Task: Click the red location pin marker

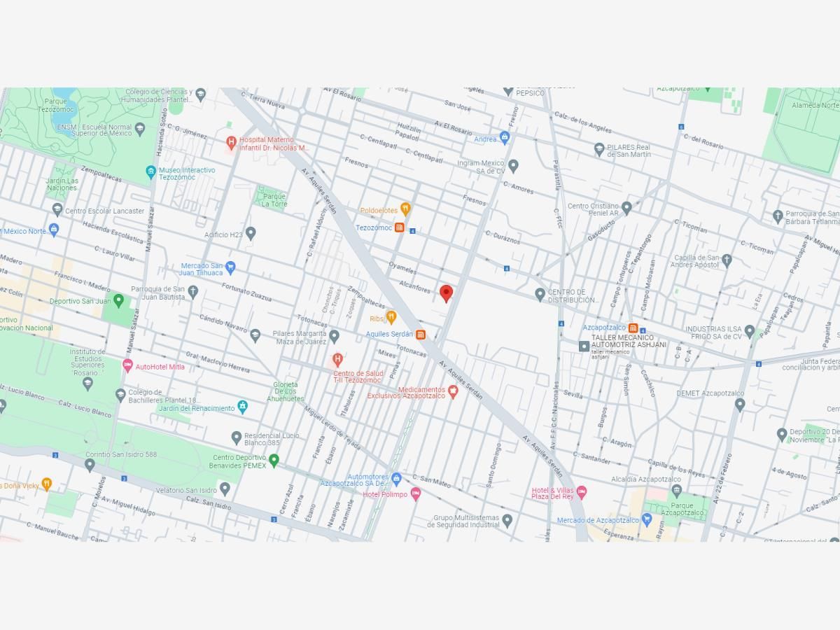Action: click(446, 294)
